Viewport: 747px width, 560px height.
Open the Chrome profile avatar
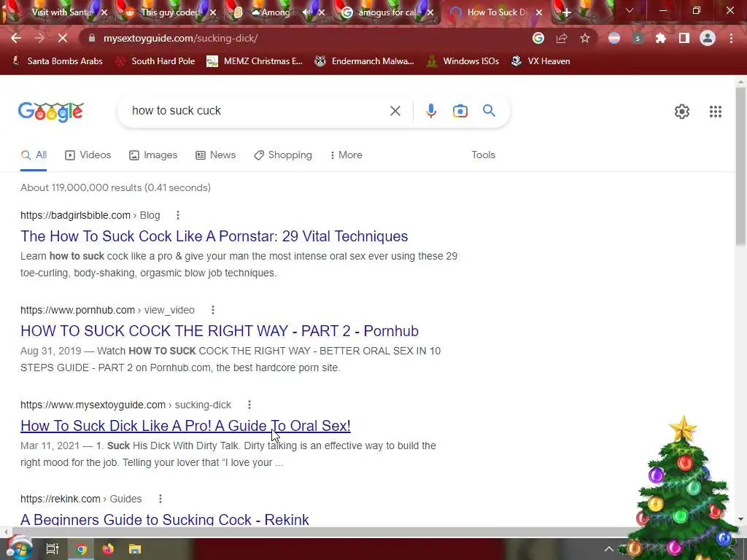pyautogui.click(x=708, y=38)
